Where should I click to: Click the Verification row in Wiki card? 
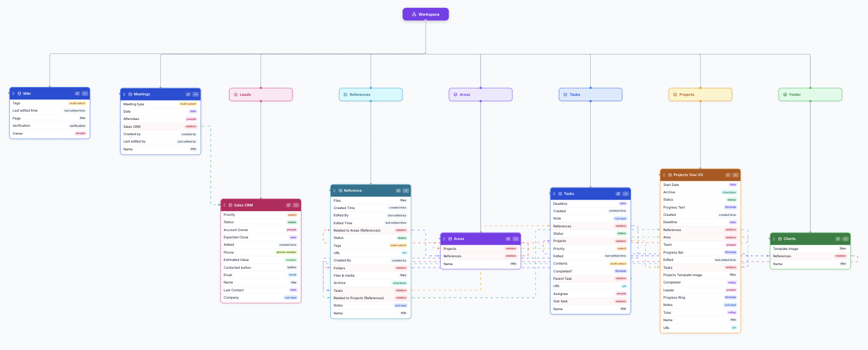50,126
